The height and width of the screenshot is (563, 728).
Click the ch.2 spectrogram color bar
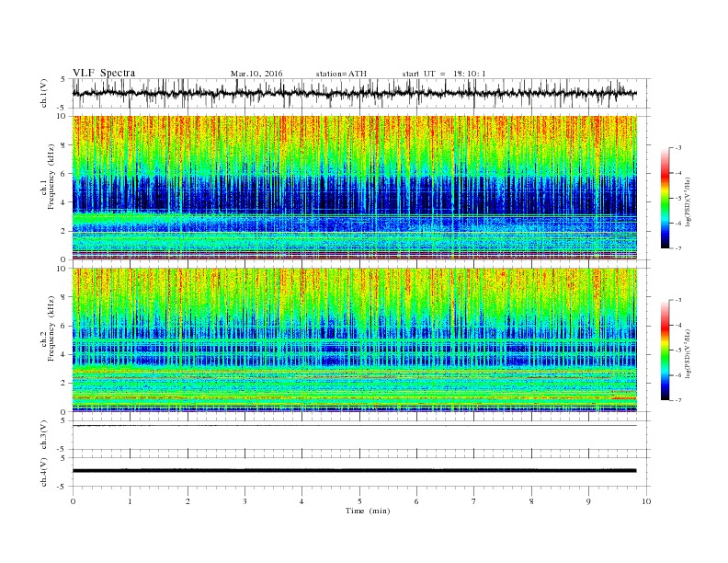click(665, 350)
